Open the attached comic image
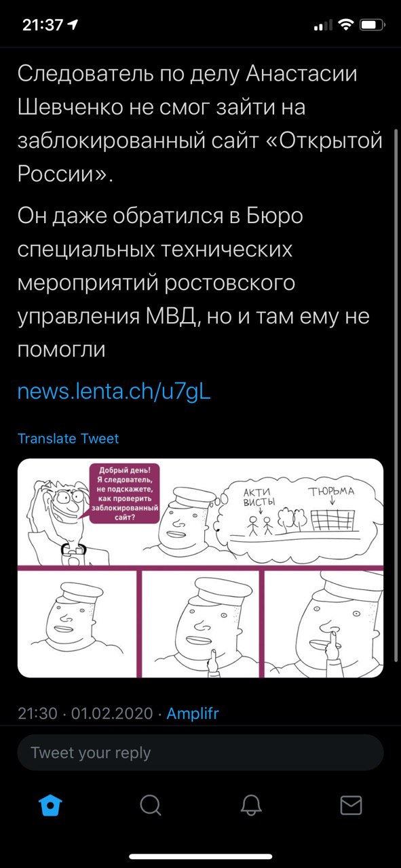 (200, 568)
